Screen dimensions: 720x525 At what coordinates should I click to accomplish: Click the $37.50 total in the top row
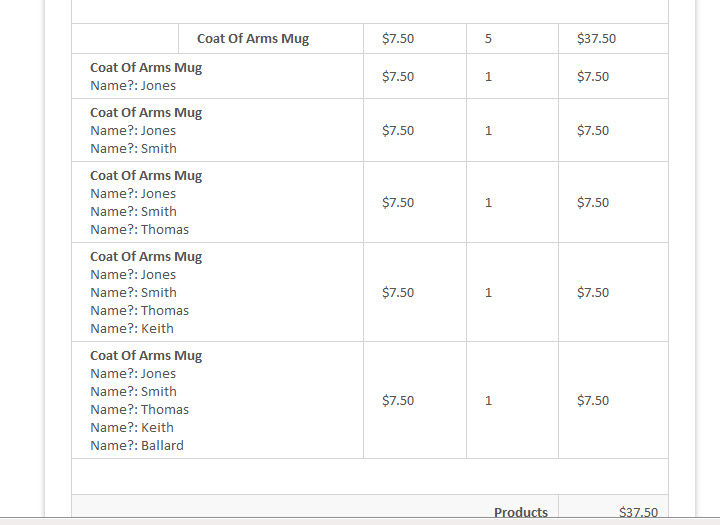596,39
